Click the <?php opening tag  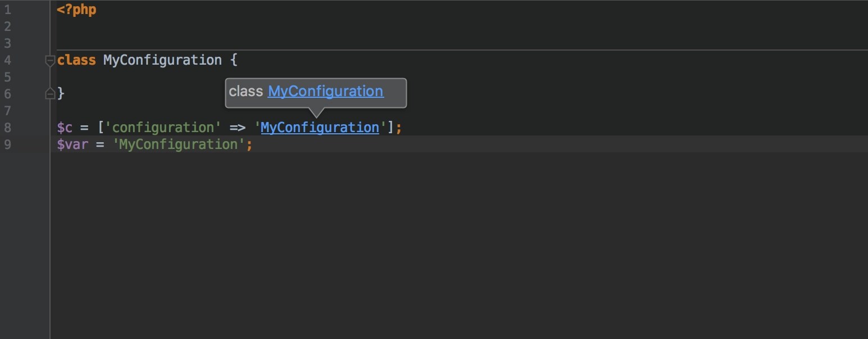click(77, 9)
